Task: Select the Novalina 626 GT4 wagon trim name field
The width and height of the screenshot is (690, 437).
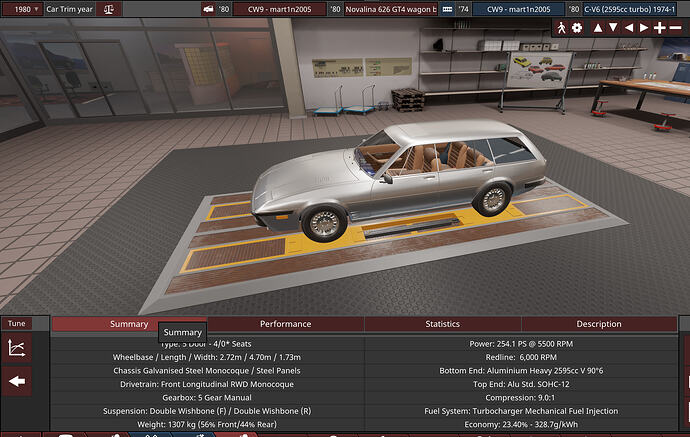Action: pos(391,9)
